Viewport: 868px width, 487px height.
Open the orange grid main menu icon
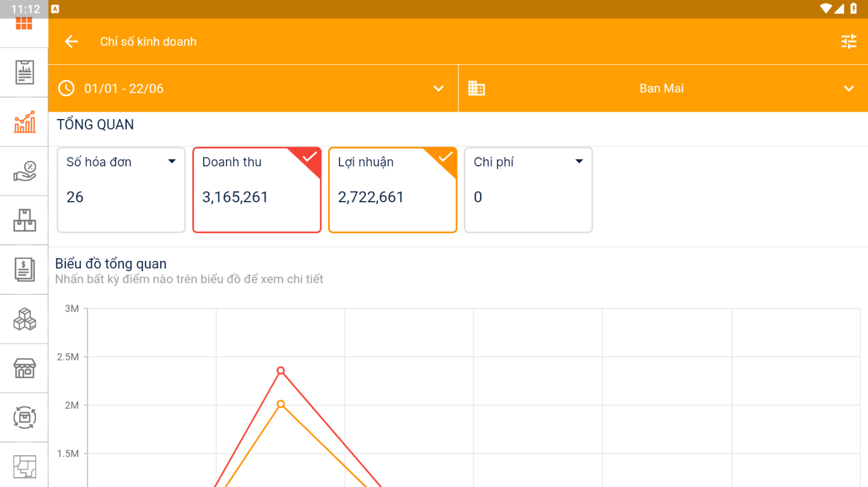click(x=24, y=24)
